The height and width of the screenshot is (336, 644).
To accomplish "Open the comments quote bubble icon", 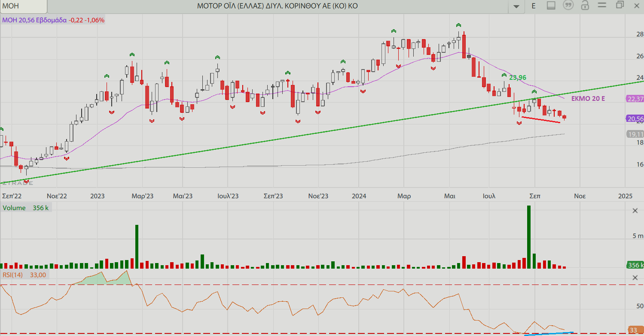I will click(568, 6).
